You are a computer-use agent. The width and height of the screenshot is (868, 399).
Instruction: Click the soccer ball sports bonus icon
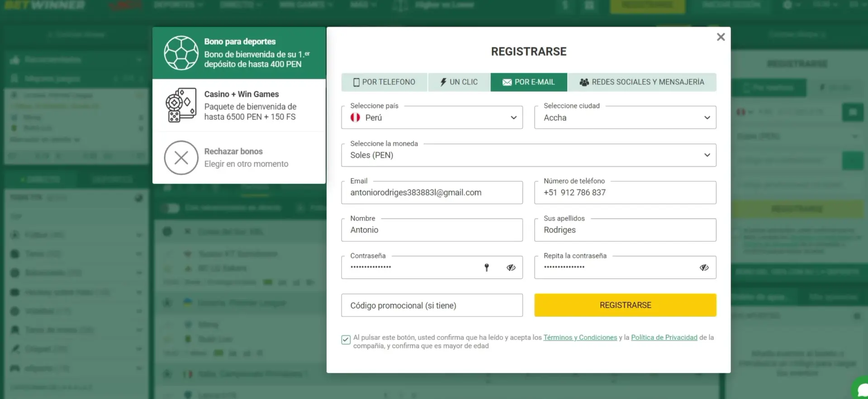[181, 53]
